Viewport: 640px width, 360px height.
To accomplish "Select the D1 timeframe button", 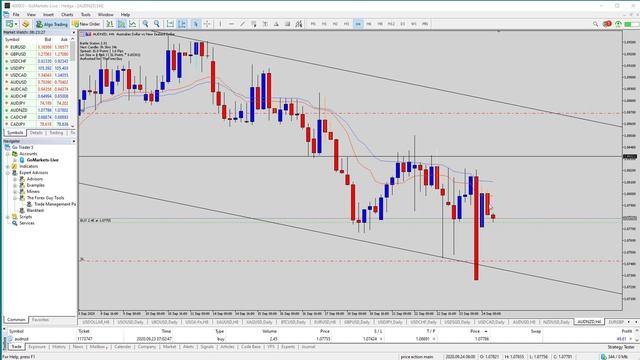I will pyautogui.click(x=402, y=24).
